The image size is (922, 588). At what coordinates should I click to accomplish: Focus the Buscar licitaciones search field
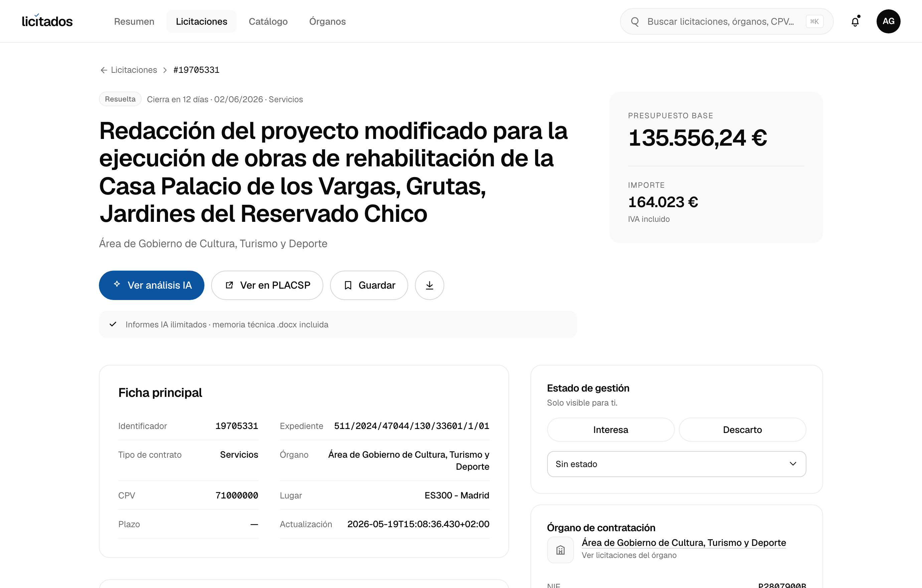click(x=726, y=21)
